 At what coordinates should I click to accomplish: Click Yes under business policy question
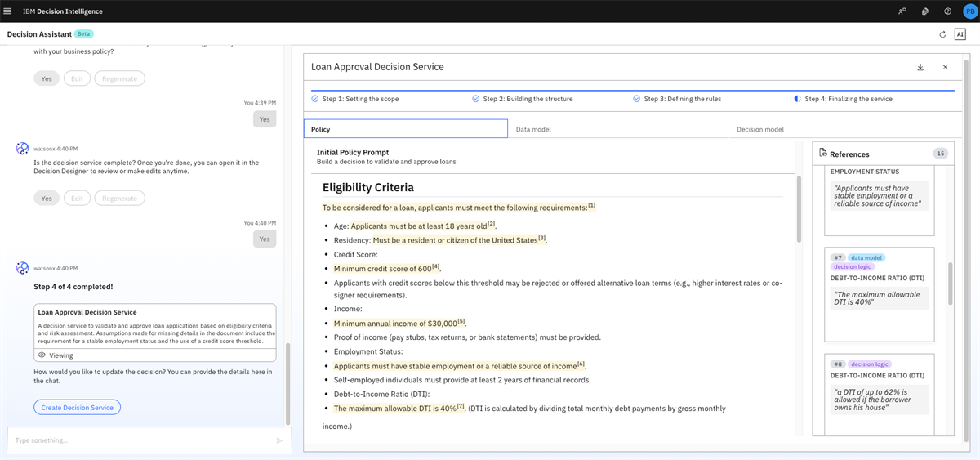pos(47,78)
